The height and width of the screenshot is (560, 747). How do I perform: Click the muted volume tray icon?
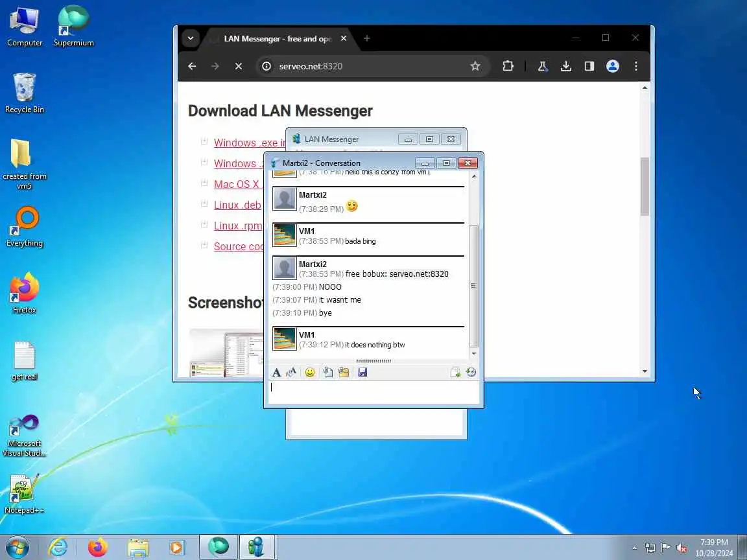click(x=682, y=548)
